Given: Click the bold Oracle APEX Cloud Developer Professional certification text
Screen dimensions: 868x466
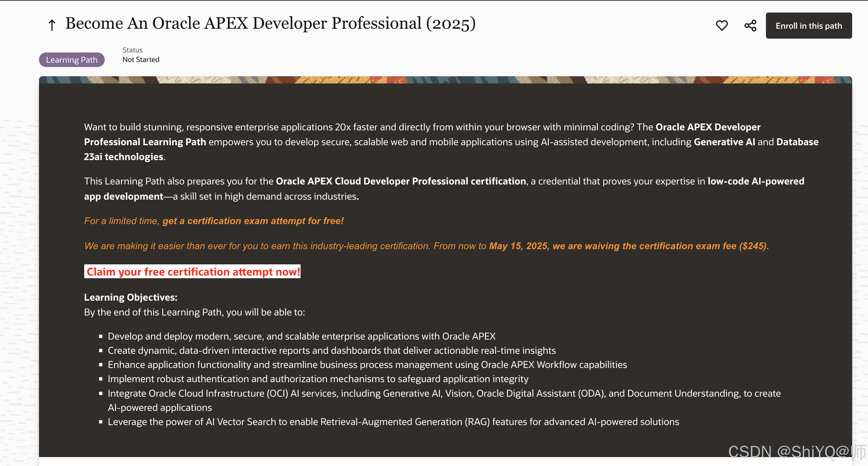Looking at the screenshot, I should click(401, 181).
